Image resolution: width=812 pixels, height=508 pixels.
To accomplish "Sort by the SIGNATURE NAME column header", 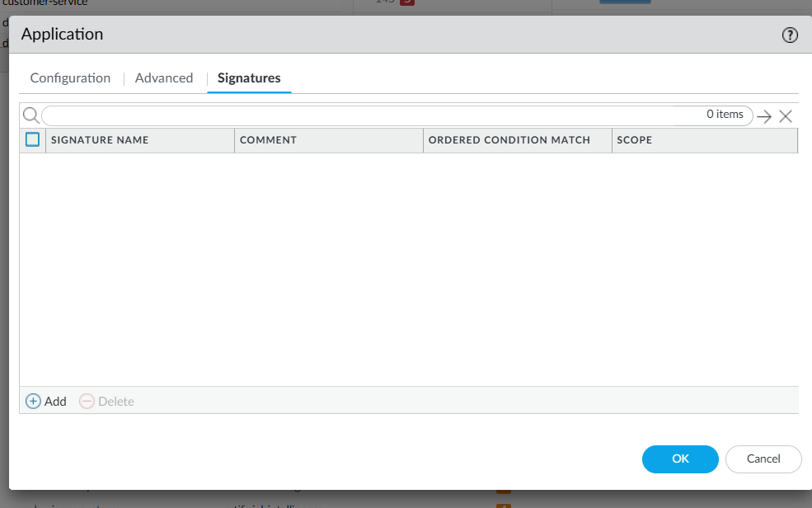I will [x=100, y=140].
